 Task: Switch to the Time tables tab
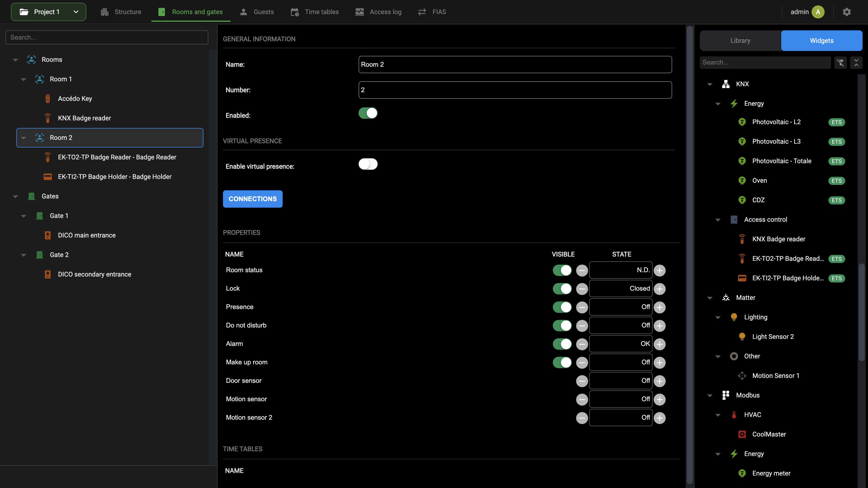pos(314,12)
